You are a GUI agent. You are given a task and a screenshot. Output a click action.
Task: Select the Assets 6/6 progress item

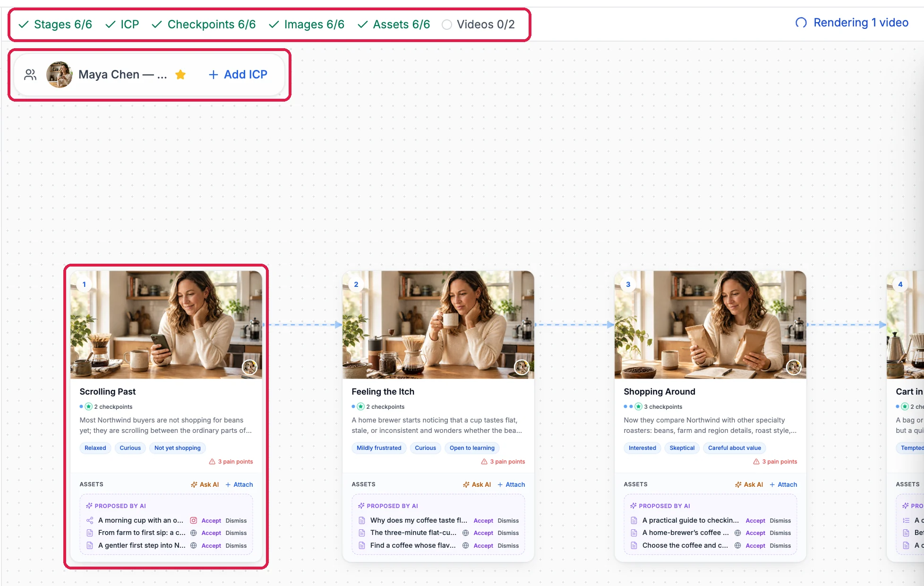[394, 25]
